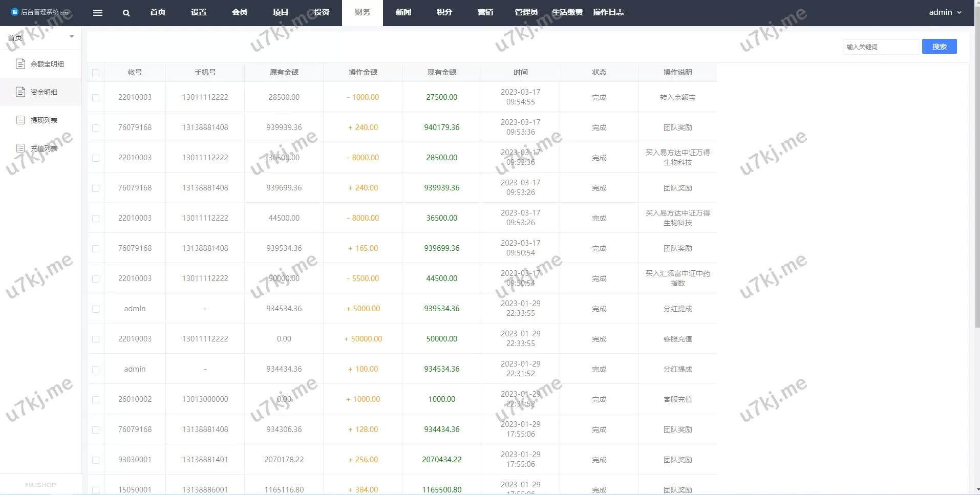Collapse the 首页 sidebar dropdown arrow

tap(72, 37)
